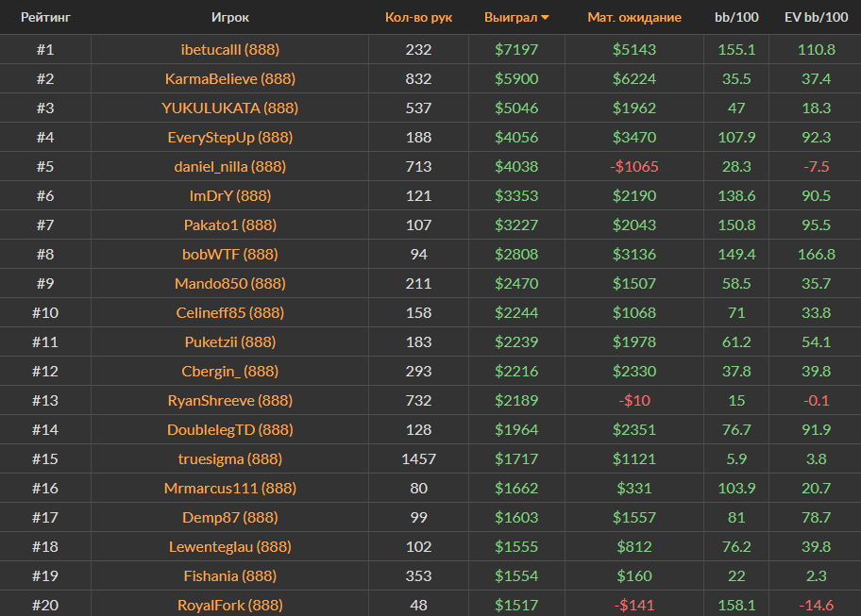Sort table by Кол-во рук column
The image size is (861, 616).
[x=418, y=18]
